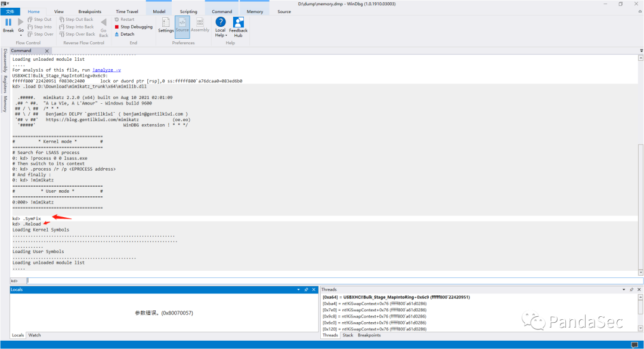
Task: Open the Disassembly side panel tab
Action: (x=5, y=60)
